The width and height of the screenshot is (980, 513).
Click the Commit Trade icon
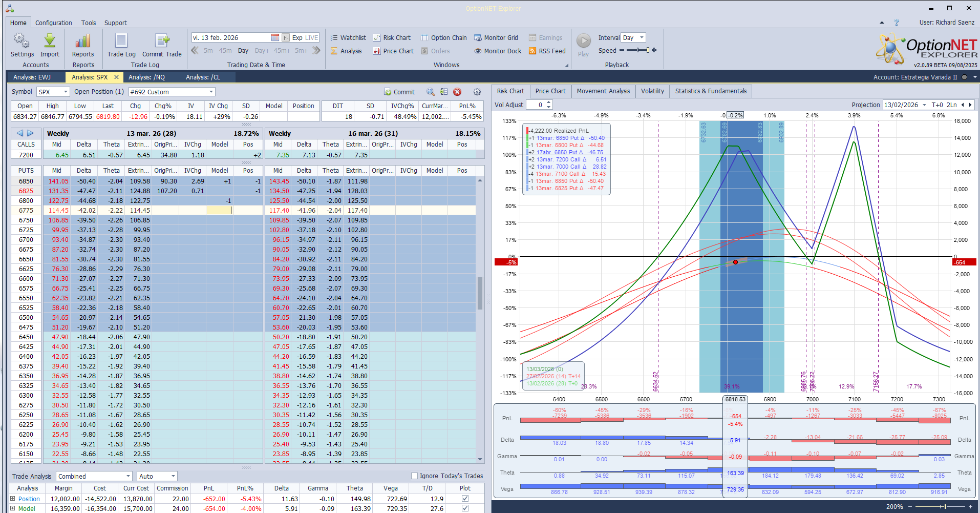162,41
